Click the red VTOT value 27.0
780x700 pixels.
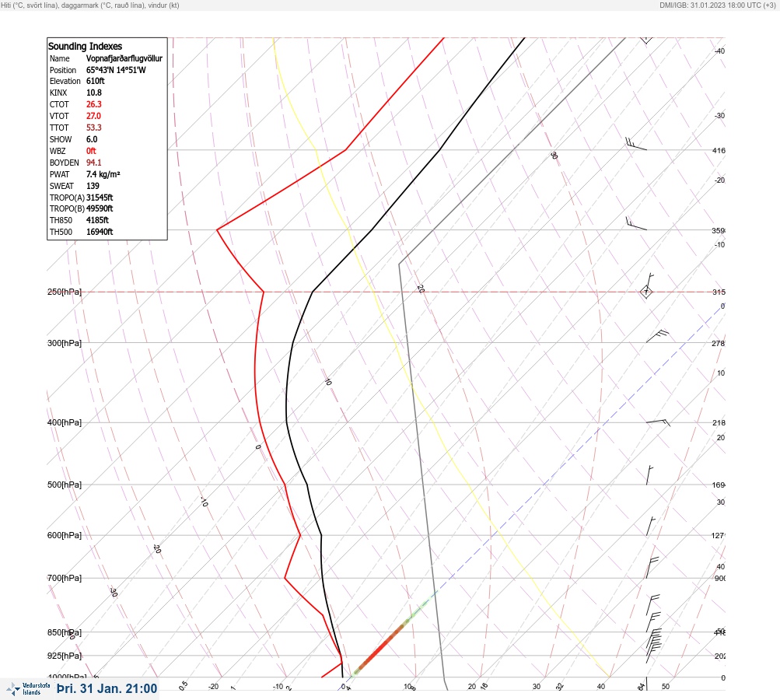93,116
